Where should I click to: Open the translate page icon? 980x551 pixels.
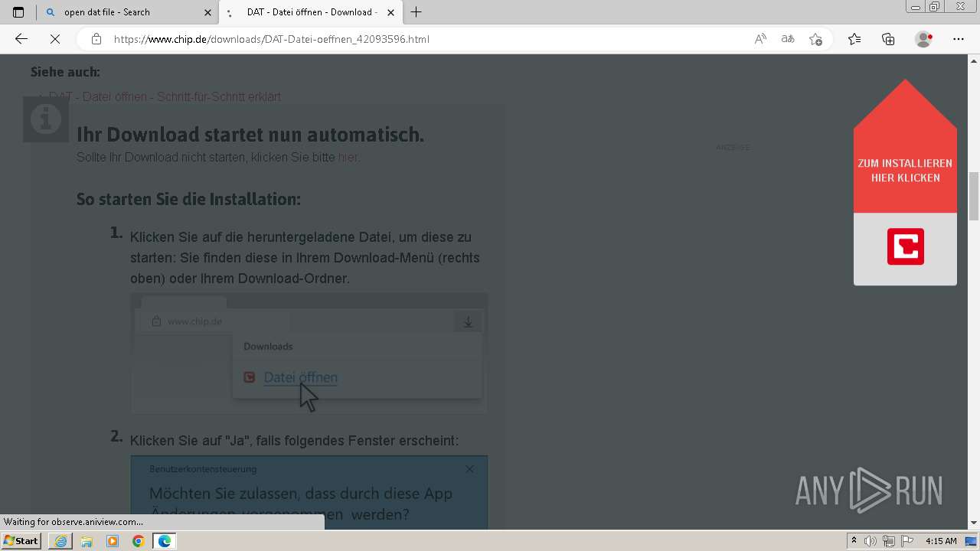click(x=788, y=39)
